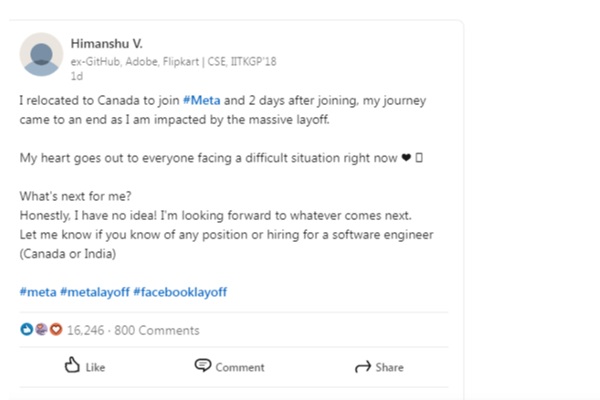Click the #Meta hashtag in first sentence
Screen dimensions: 600x400
pos(201,100)
